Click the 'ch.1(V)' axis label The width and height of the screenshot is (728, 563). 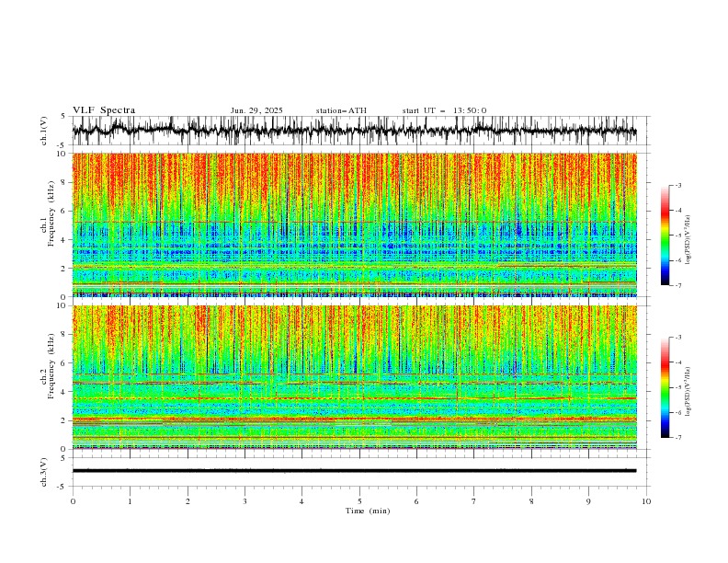44,131
